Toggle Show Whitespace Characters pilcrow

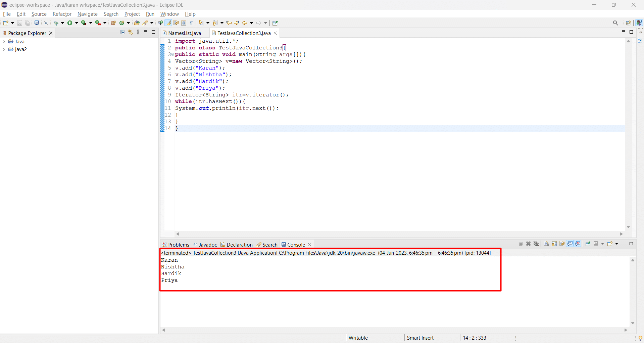(191, 23)
